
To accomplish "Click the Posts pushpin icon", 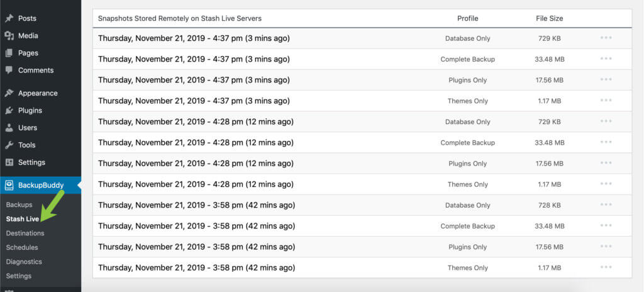I will click(9, 18).
